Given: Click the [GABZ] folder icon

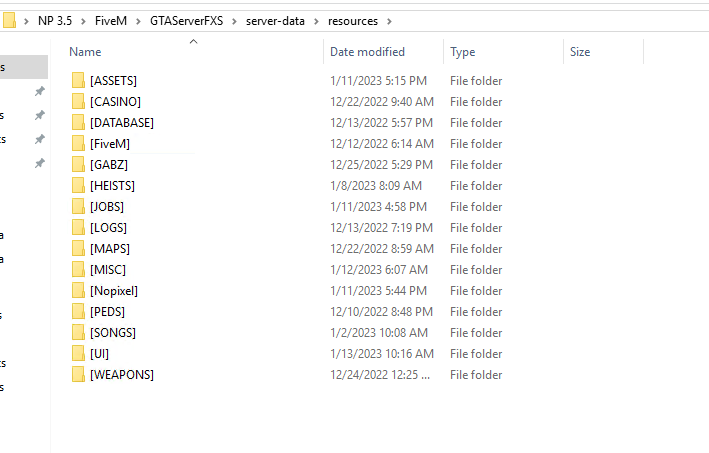Looking at the screenshot, I should 78,165.
